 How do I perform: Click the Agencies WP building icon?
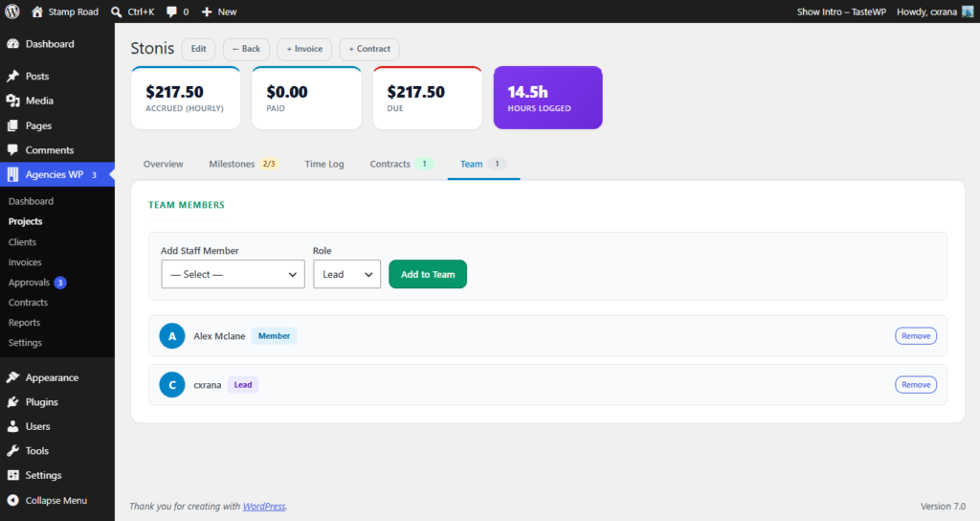tap(12, 174)
